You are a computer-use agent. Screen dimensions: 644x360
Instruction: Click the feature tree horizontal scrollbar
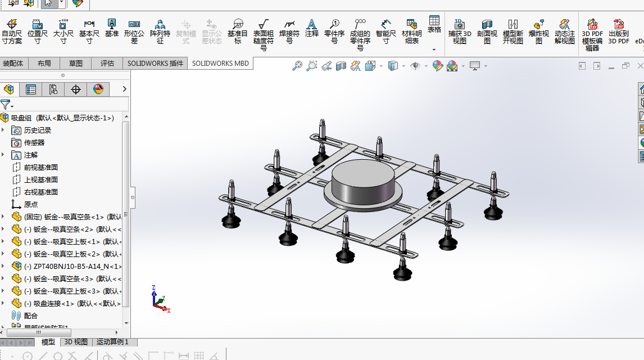click(x=38, y=332)
